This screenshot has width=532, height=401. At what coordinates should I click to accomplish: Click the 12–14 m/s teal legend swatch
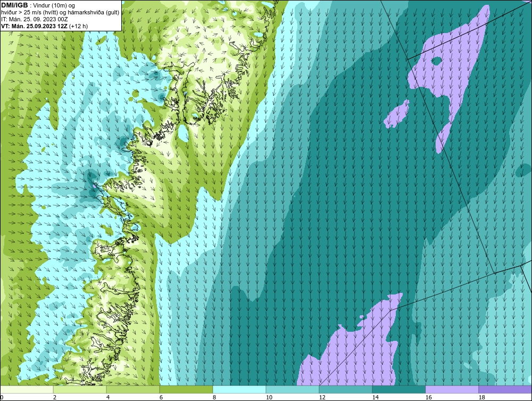pyautogui.click(x=346, y=389)
